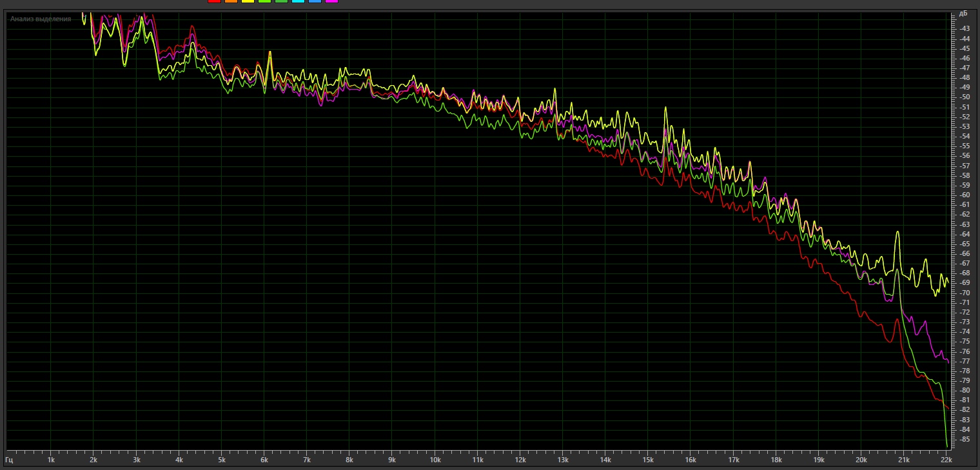Click the 1k mark on frequency ruler
Viewport: 980px width, 470px height.
point(51,460)
